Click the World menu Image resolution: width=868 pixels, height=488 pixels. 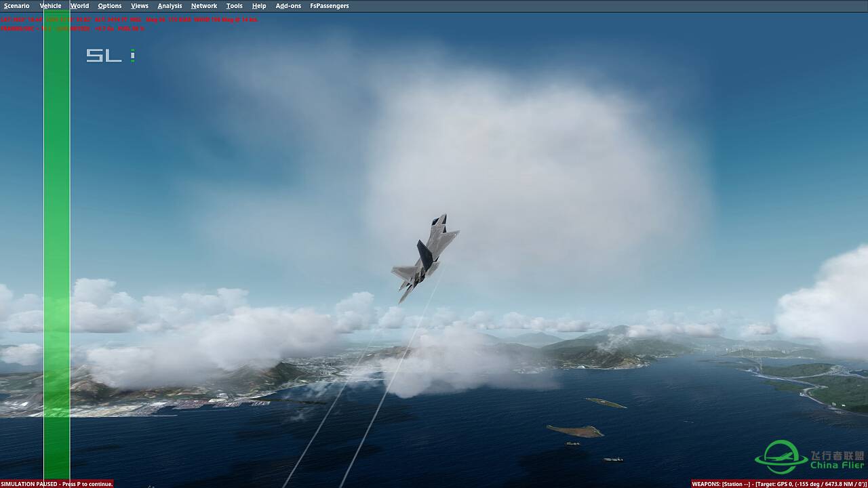tap(79, 6)
